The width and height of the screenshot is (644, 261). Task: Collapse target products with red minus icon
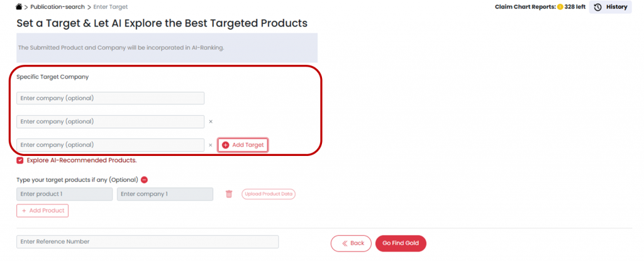tap(144, 180)
